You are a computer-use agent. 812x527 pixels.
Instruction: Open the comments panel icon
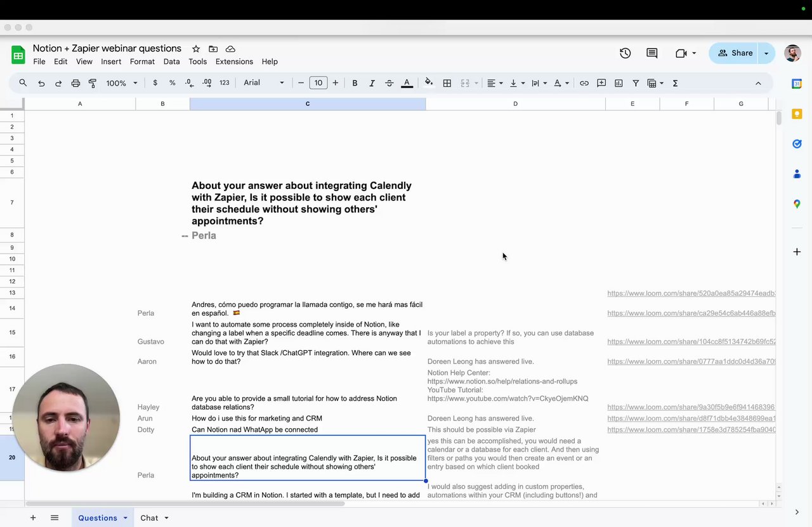652,53
